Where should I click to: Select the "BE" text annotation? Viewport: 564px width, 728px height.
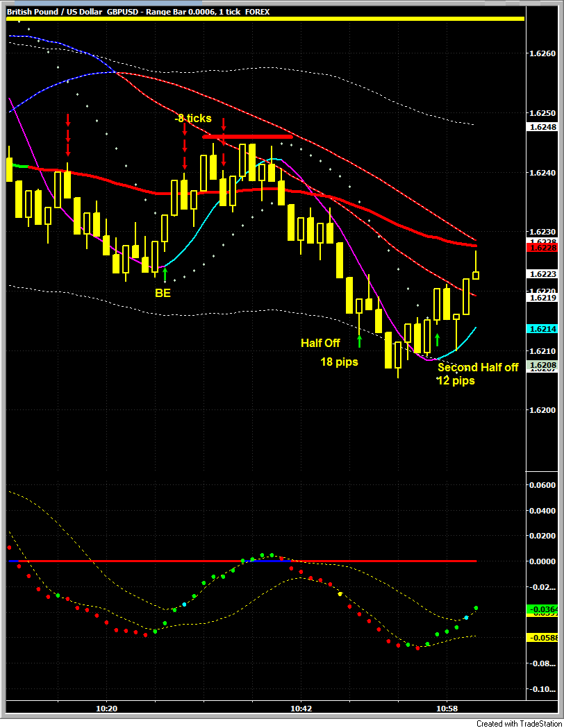(x=163, y=294)
